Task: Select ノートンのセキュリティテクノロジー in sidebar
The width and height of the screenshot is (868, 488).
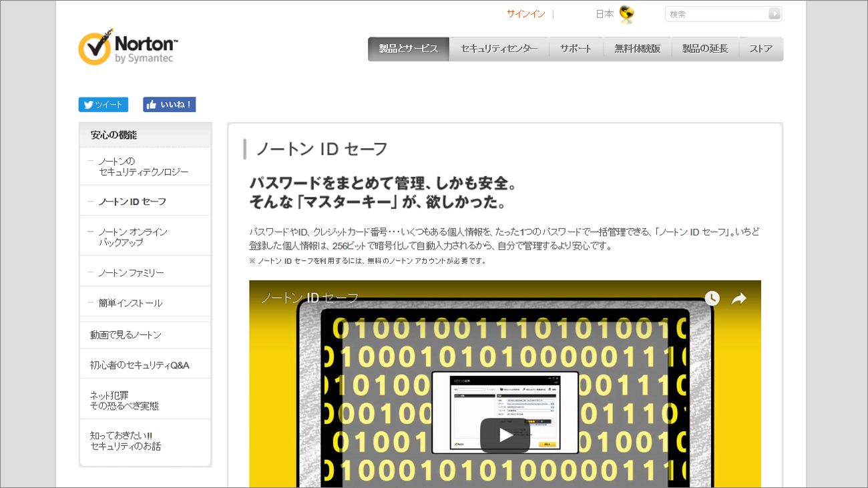Action: click(145, 166)
